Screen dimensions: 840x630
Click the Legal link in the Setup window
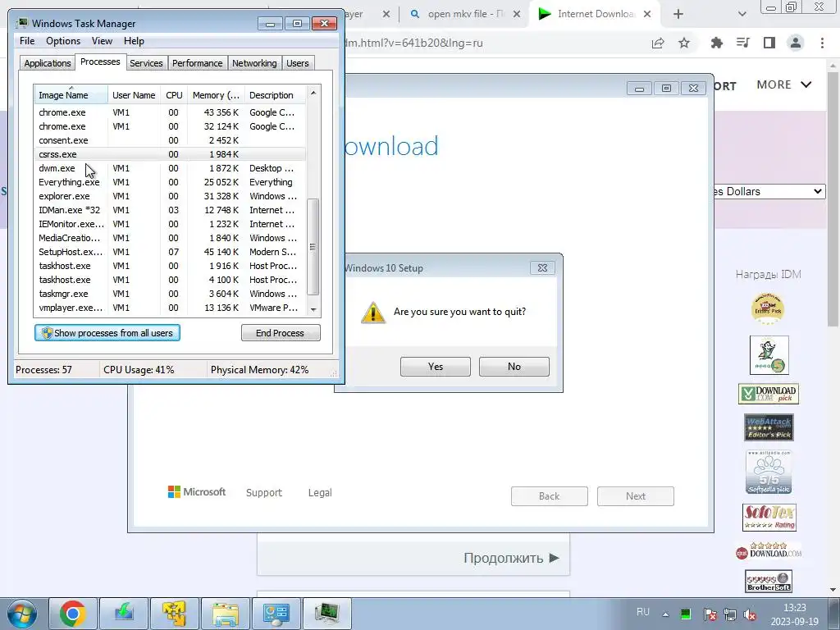(320, 493)
